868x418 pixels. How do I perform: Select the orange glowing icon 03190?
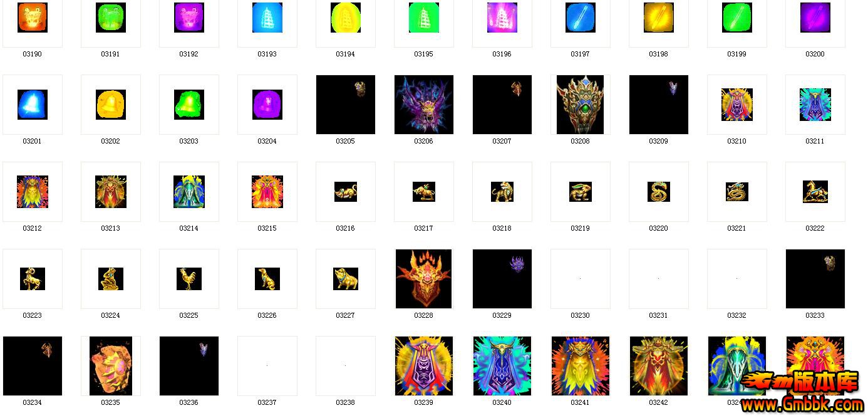(x=32, y=18)
